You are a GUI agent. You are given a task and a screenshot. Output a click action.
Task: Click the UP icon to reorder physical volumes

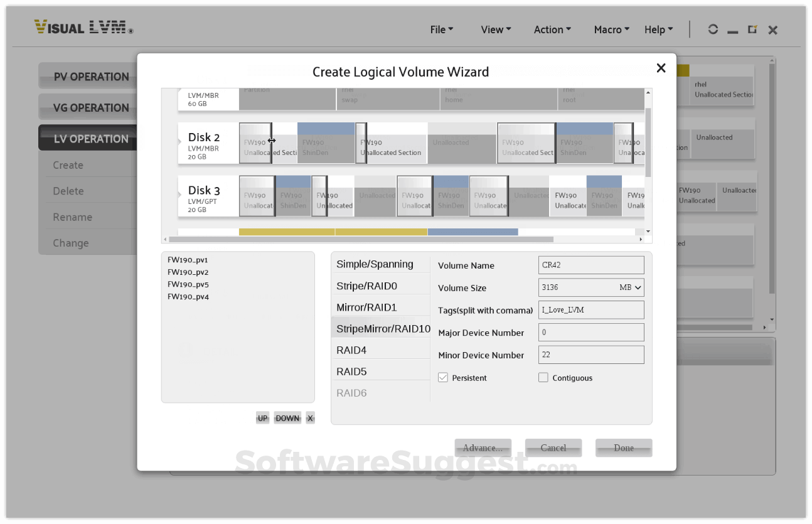[x=263, y=417]
